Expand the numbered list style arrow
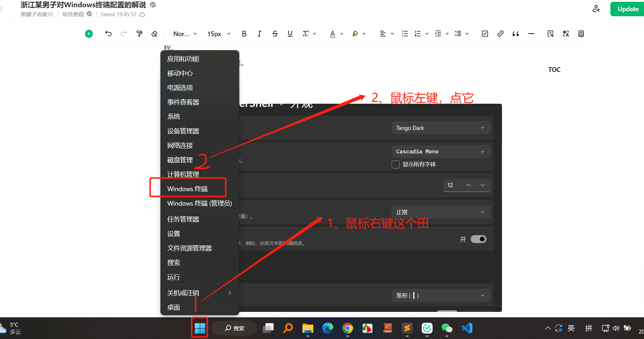This screenshot has width=644, height=339. point(427,34)
